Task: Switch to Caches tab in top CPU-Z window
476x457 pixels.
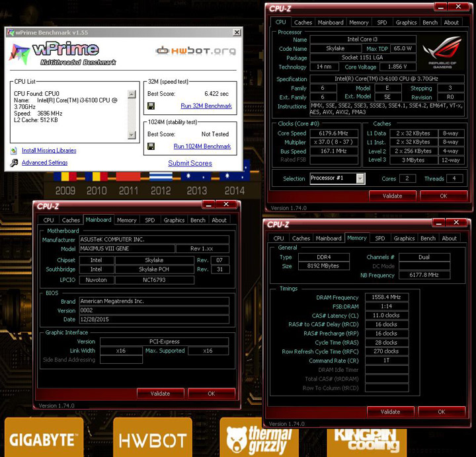Action: click(303, 22)
